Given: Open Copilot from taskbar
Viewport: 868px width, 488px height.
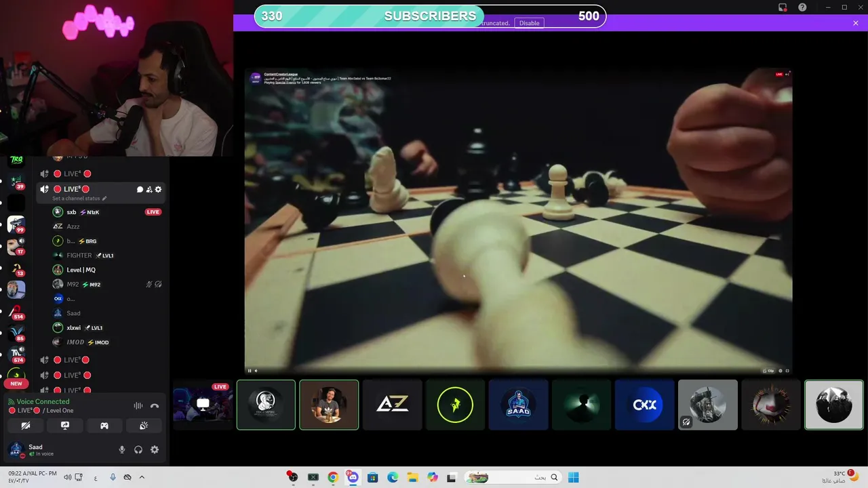Looking at the screenshot, I should (x=432, y=477).
